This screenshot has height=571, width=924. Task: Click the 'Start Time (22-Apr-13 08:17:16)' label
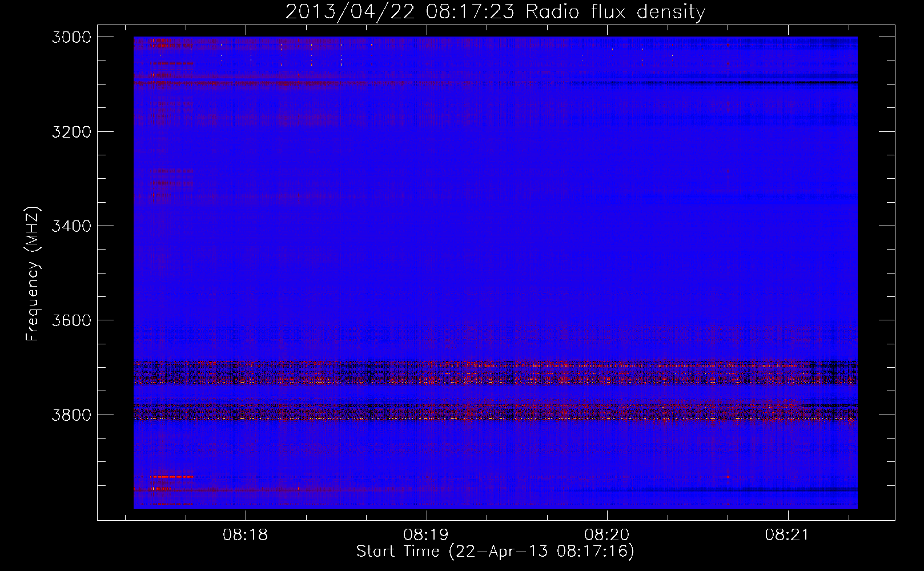click(495, 552)
